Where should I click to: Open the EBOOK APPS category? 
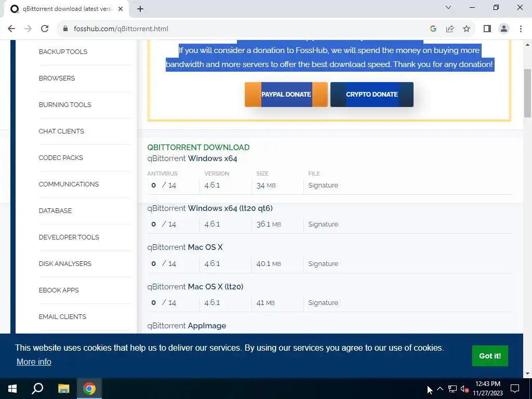point(59,290)
